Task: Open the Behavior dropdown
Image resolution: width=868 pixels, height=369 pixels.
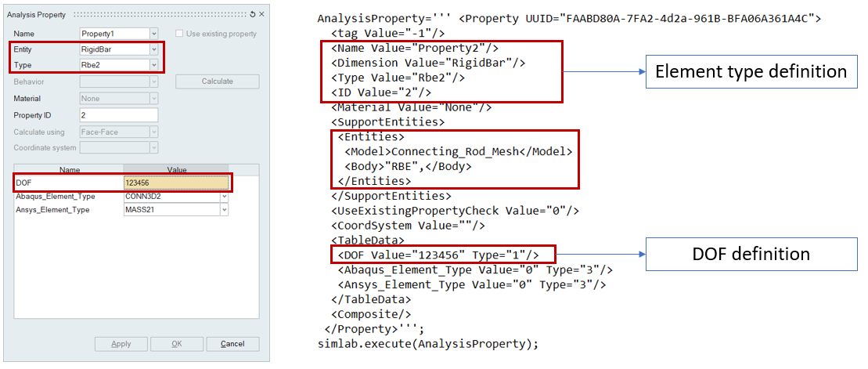Action: (153, 81)
